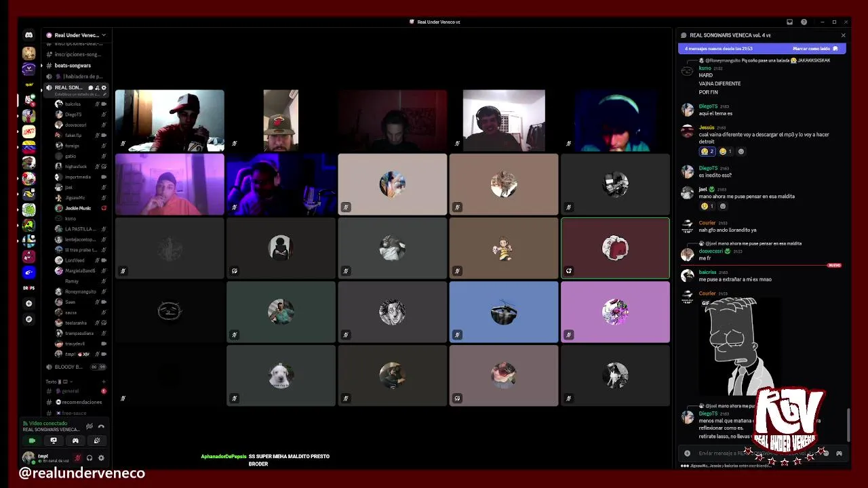Open recomendaciones text channel
Image resolution: width=868 pixels, height=488 pixels.
[x=77, y=402]
